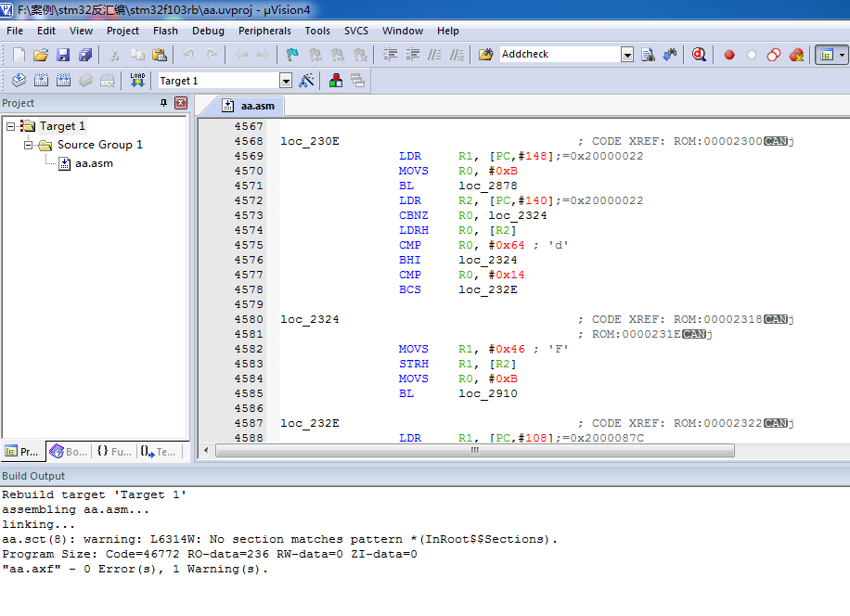The height and width of the screenshot is (616, 850).
Task: Expand the Addcheck find combo box dropdown
Action: point(627,55)
